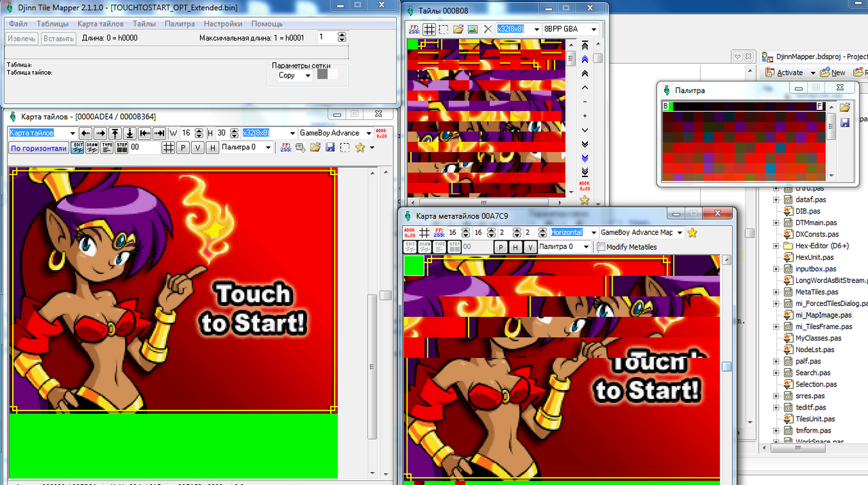This screenshot has height=485, width=868.
Task: Toggle the grid icon in tile map toolbar
Action: click(168, 147)
